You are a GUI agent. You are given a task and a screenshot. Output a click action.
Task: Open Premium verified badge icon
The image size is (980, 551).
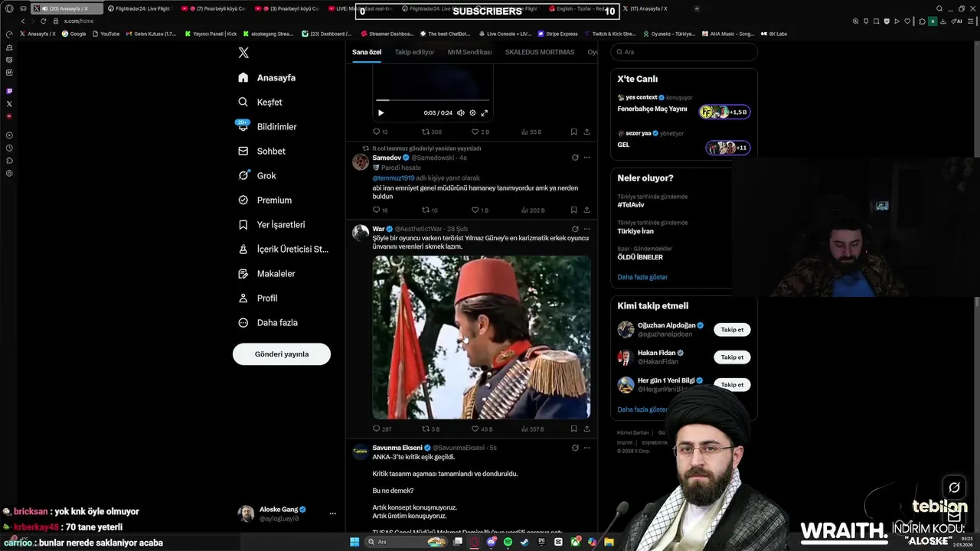click(x=243, y=200)
